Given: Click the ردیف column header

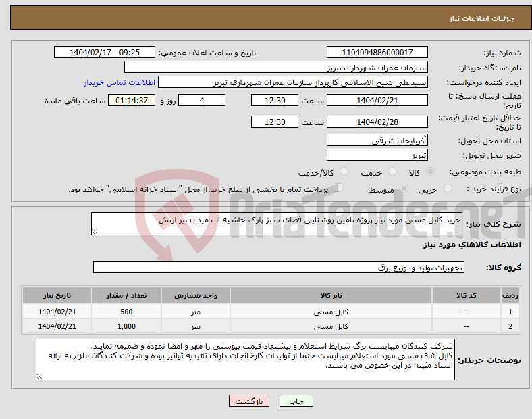Looking at the screenshot, I should 510,295.
